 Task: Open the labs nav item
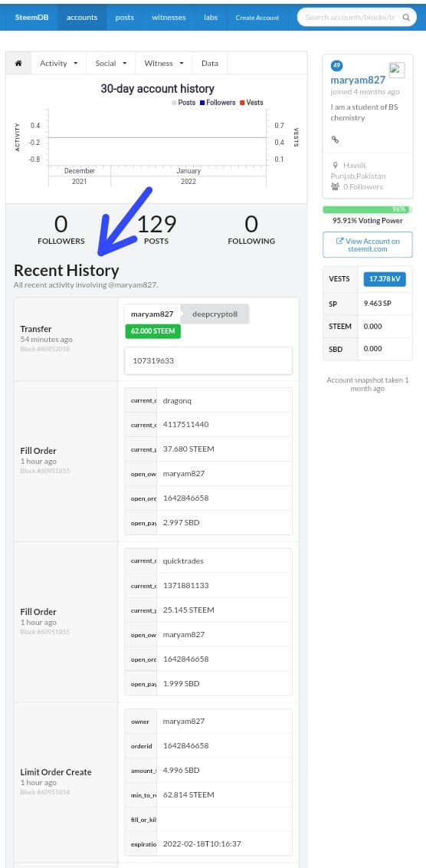pyautogui.click(x=210, y=17)
